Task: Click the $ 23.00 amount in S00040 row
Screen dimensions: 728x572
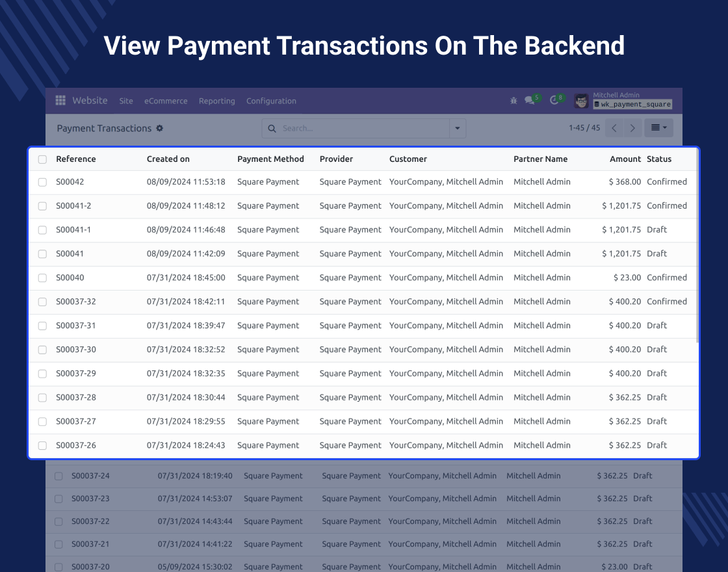Action: coord(627,277)
